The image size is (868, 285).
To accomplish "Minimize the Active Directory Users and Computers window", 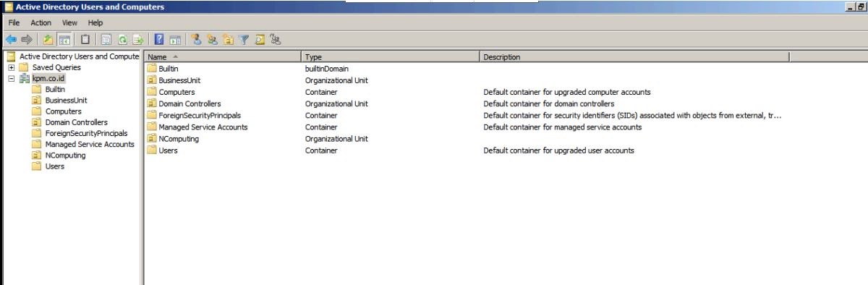I will pyautogui.click(x=850, y=7).
